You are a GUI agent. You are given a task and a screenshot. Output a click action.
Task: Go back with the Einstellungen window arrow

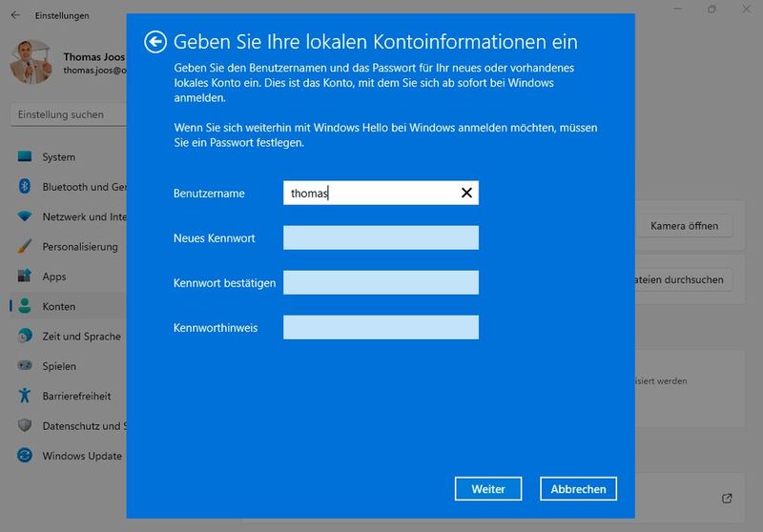15,15
